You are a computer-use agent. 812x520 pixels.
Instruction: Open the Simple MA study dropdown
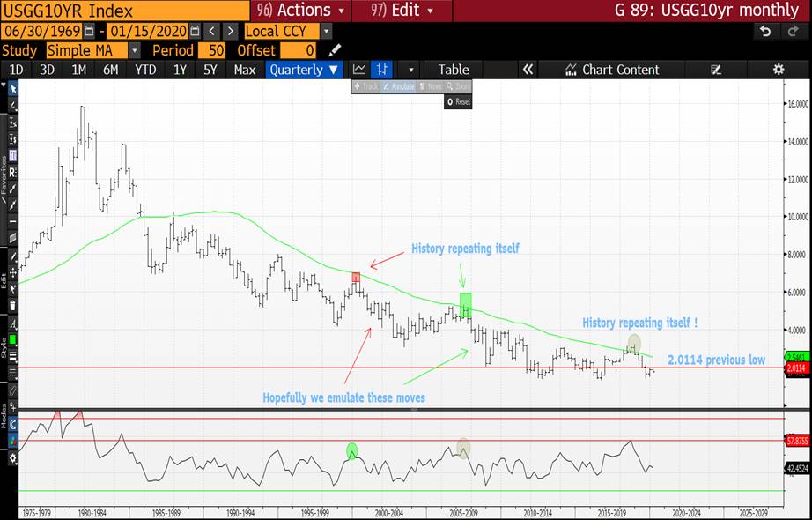click(x=92, y=50)
